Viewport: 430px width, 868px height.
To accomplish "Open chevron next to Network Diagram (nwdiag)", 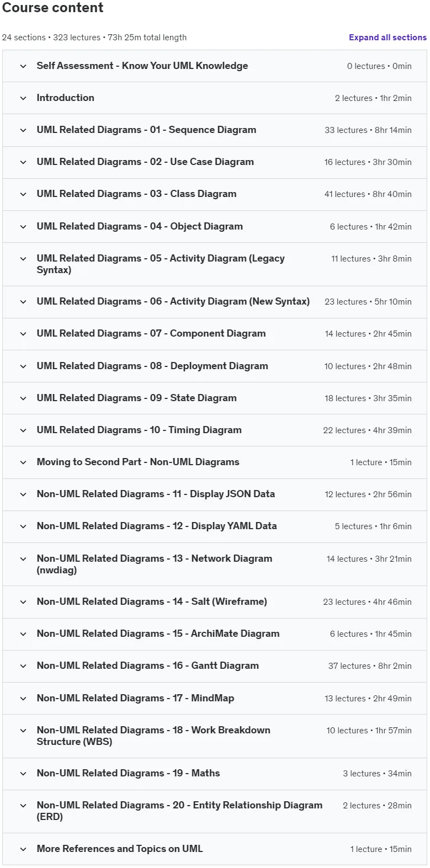I will tap(23, 559).
